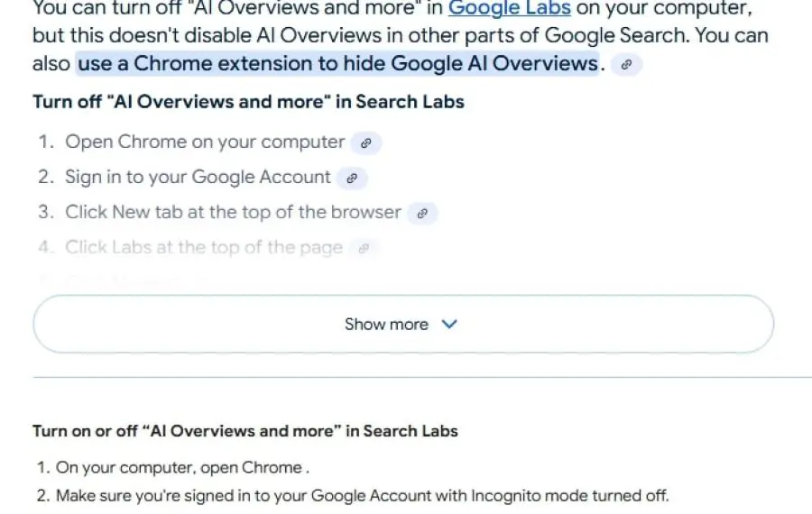
Task: Click the top line "You can turn off"
Action: [x=392, y=8]
